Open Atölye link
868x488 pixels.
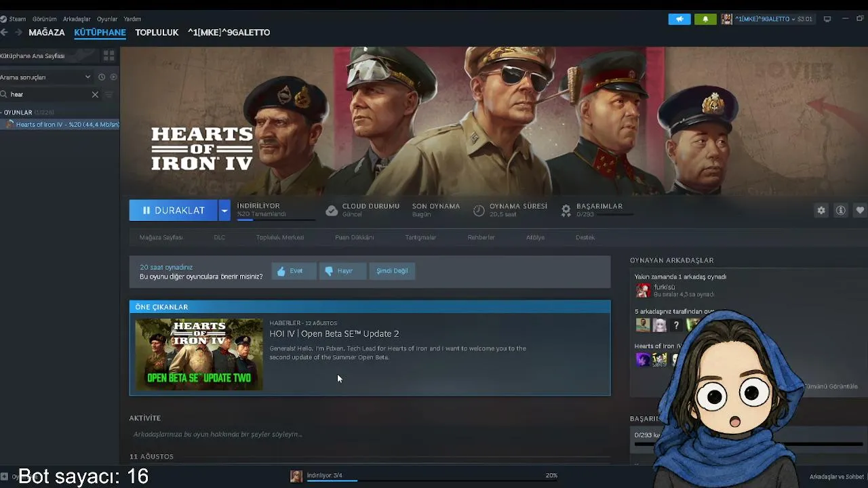[x=535, y=237]
